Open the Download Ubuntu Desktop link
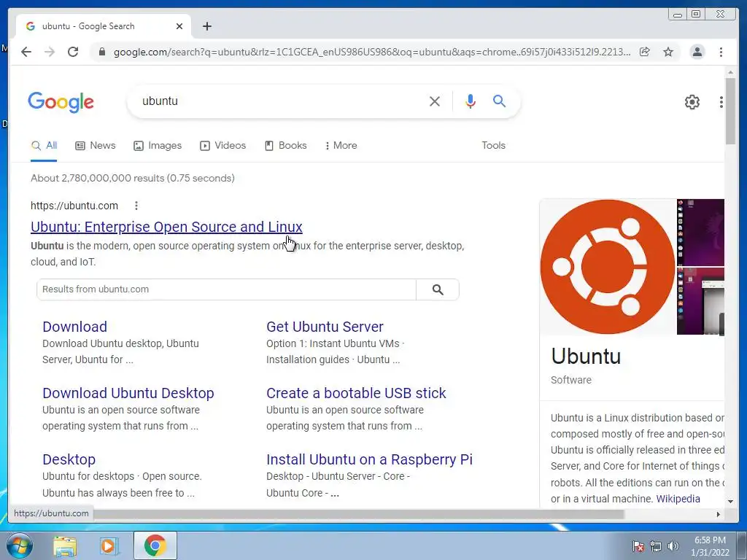Image resolution: width=747 pixels, height=560 pixels. pyautogui.click(x=128, y=393)
